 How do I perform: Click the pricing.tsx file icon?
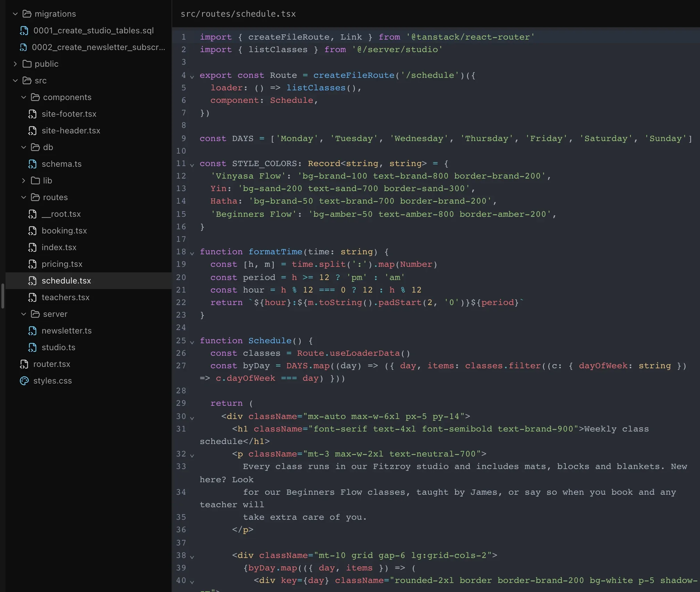tap(32, 264)
